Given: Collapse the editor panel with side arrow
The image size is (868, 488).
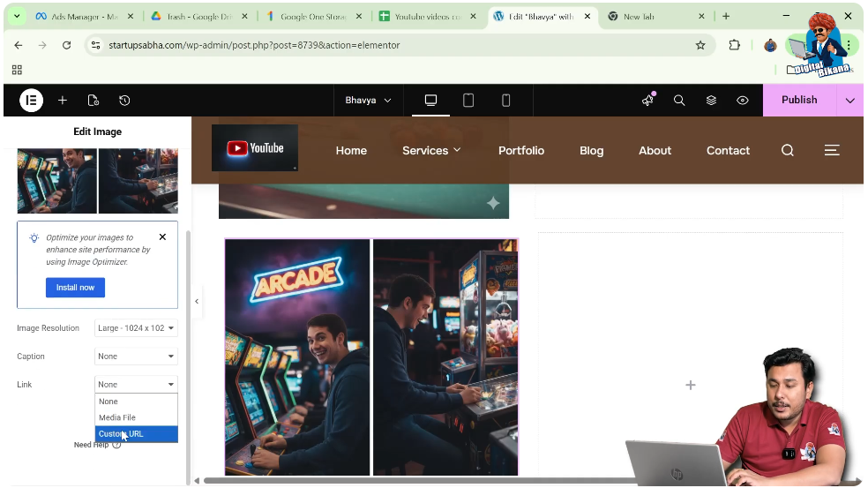Looking at the screenshot, I should 197,302.
